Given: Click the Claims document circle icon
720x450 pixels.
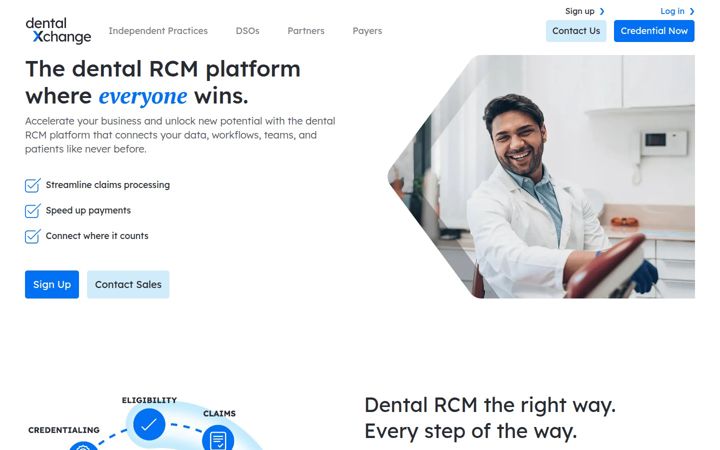Looking at the screenshot, I should (x=218, y=438).
